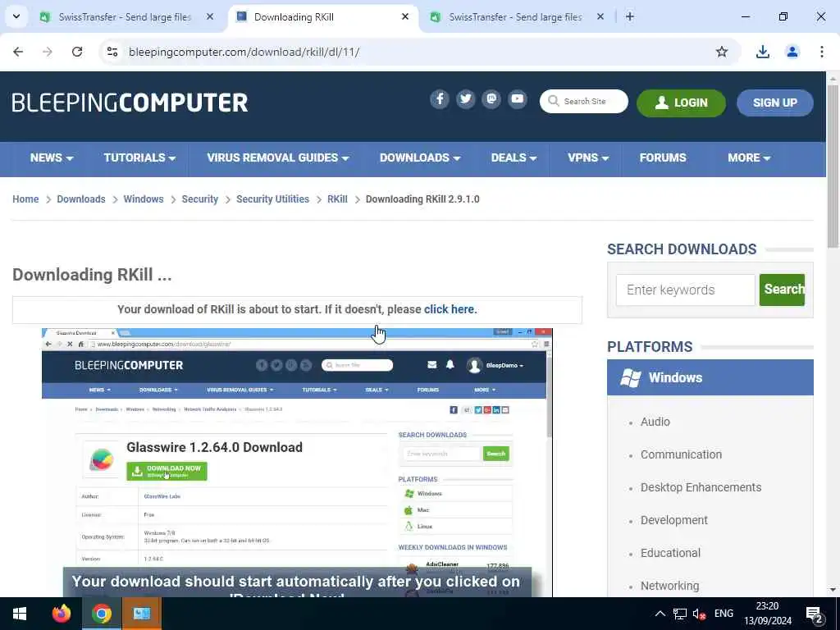Select the Windows platform header
Viewport: 840px width, 630px height.
click(710, 377)
